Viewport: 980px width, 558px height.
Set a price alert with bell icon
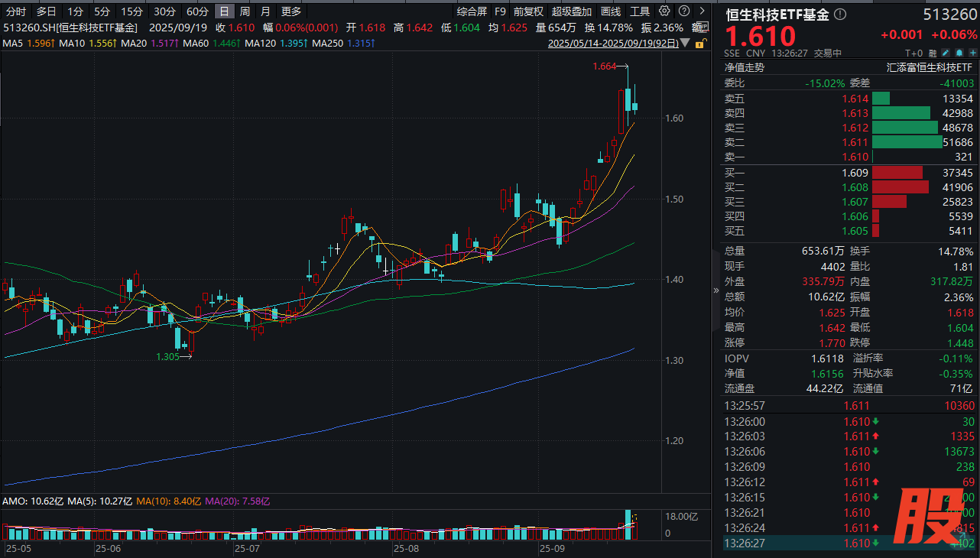tap(958, 54)
